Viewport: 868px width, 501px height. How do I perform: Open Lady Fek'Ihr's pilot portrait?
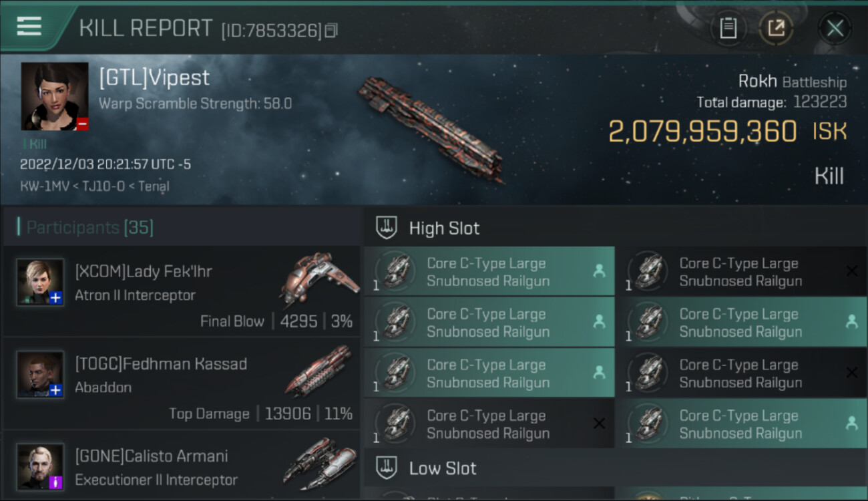(40, 282)
